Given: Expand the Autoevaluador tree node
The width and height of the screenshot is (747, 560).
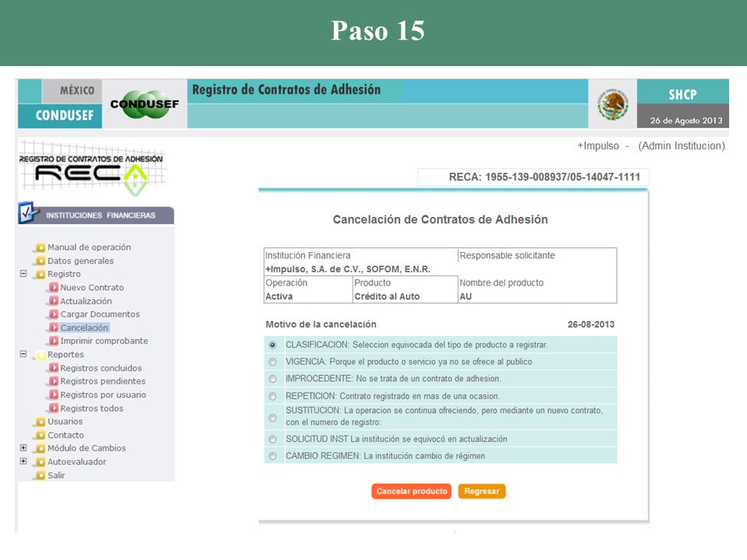Looking at the screenshot, I should (x=23, y=461).
